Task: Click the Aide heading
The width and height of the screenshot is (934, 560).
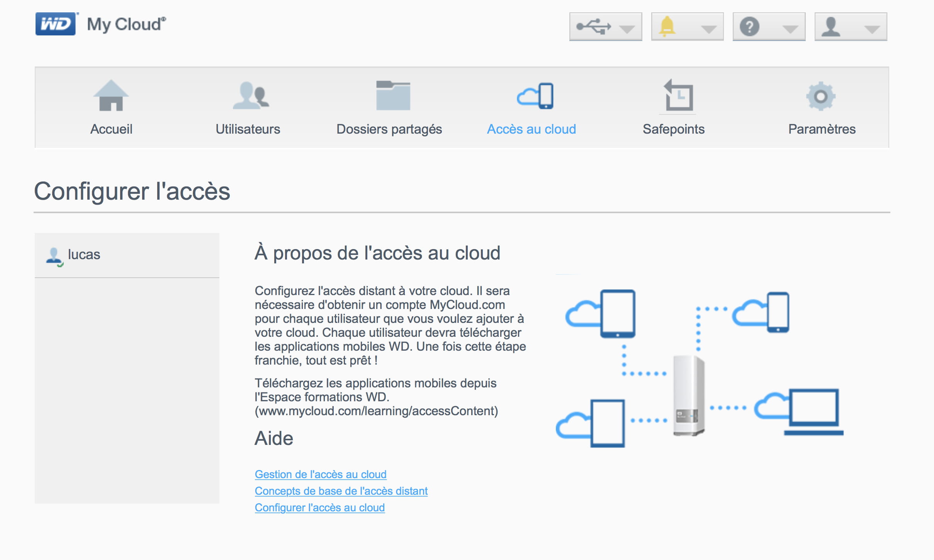Action: 274,438
